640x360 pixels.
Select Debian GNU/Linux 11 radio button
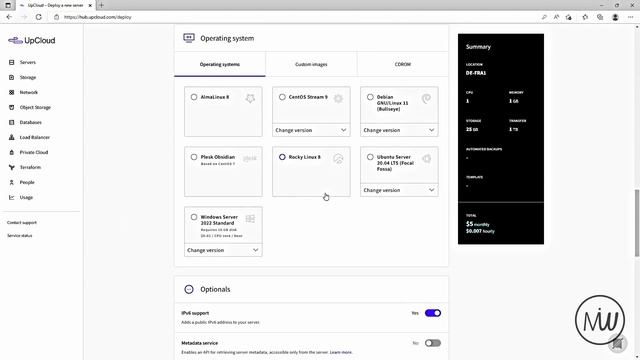370,97
